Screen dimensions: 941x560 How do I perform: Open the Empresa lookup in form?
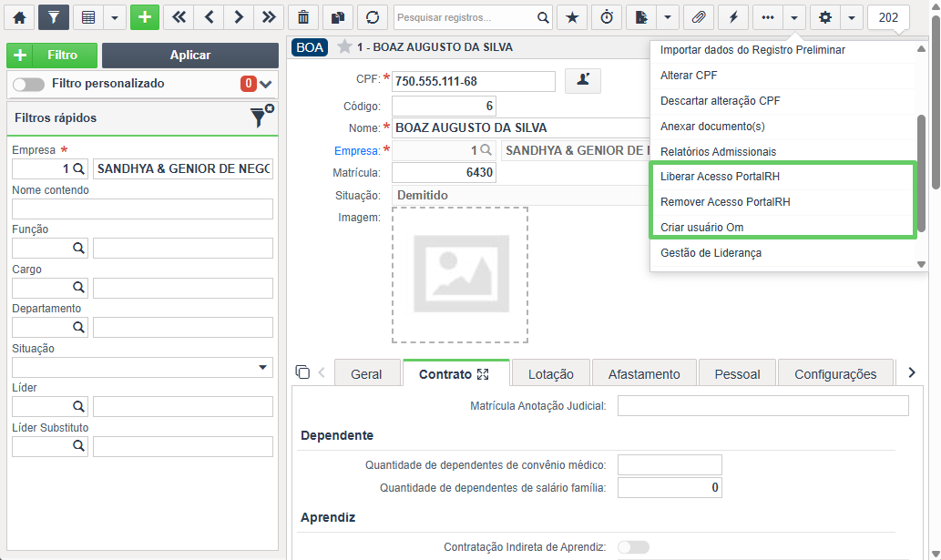click(x=486, y=150)
